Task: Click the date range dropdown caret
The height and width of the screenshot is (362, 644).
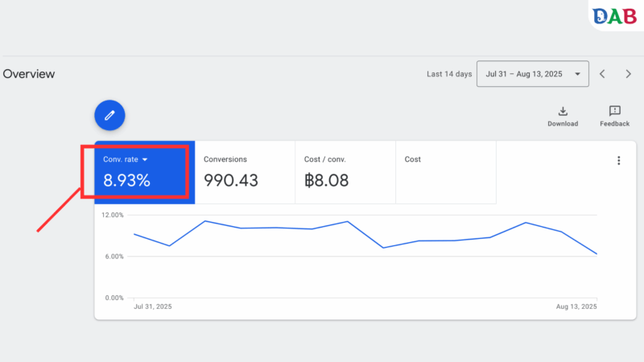Action: click(577, 74)
